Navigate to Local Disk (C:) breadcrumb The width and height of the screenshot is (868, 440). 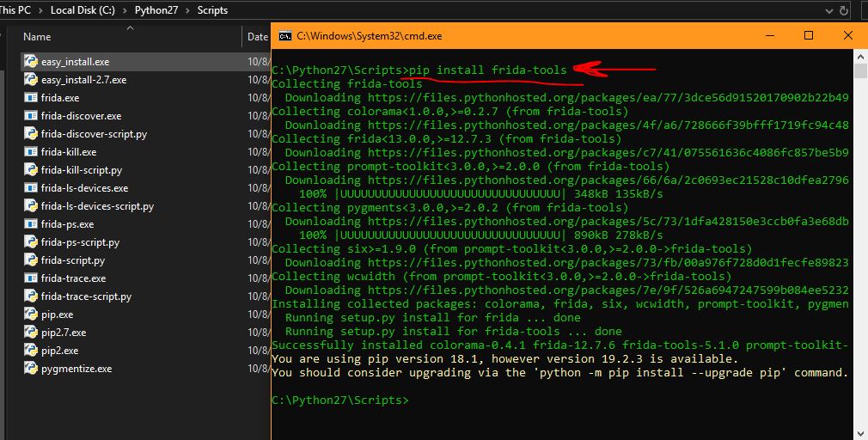coord(83,10)
